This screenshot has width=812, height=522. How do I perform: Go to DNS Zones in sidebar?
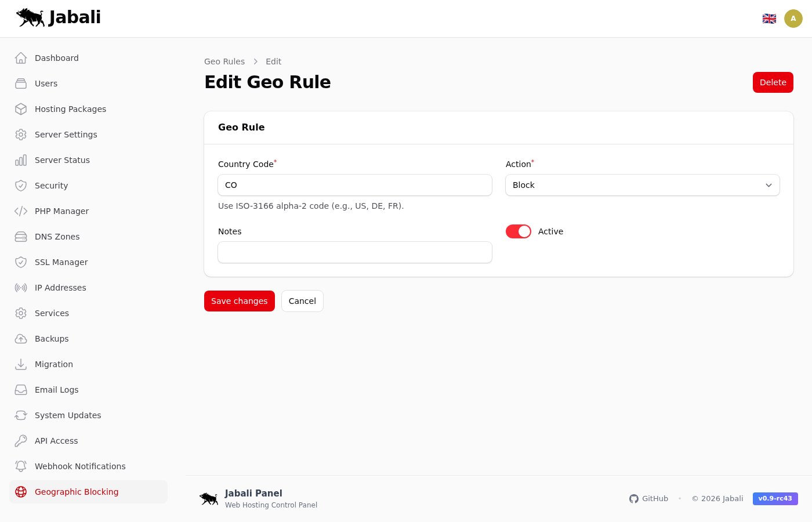pos(57,237)
